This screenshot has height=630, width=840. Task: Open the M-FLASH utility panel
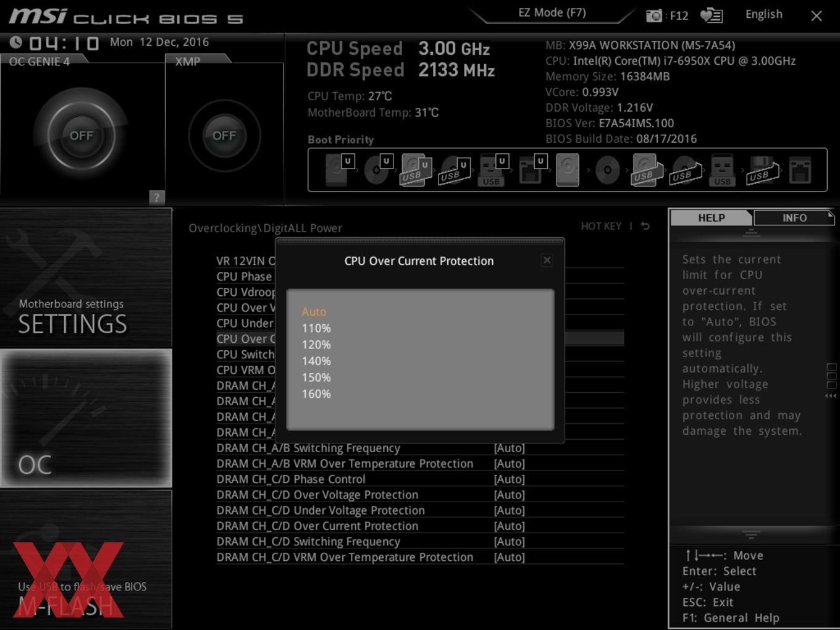pos(86,560)
